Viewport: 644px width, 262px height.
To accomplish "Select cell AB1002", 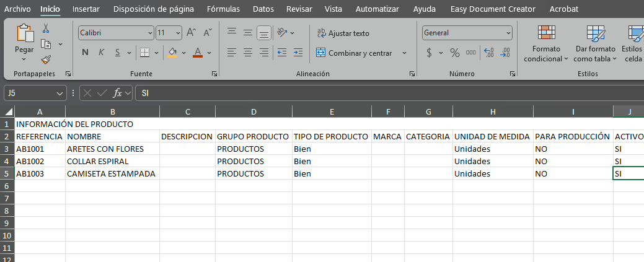I will tap(40, 161).
